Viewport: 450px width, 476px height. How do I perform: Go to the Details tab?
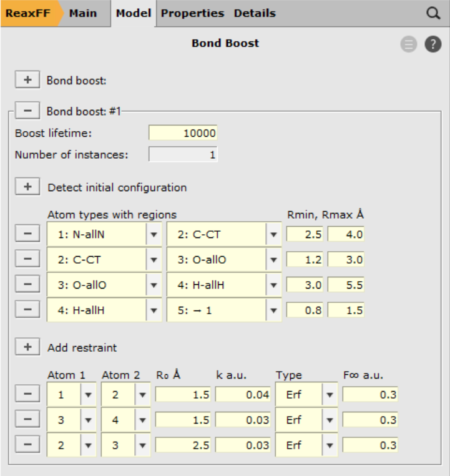point(255,13)
